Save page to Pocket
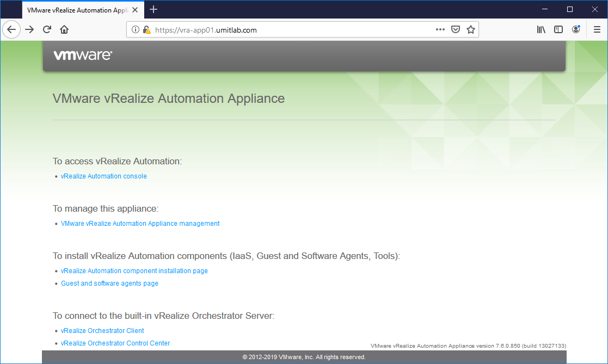 point(456,30)
